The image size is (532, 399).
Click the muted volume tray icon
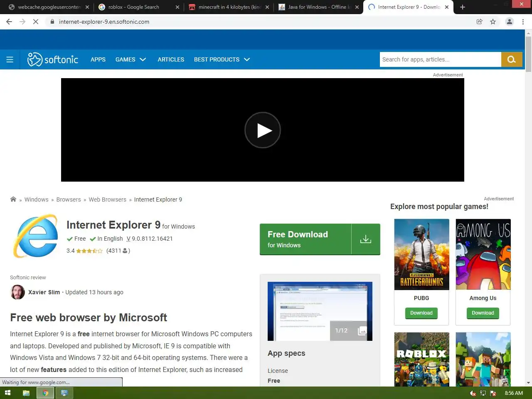(473, 393)
